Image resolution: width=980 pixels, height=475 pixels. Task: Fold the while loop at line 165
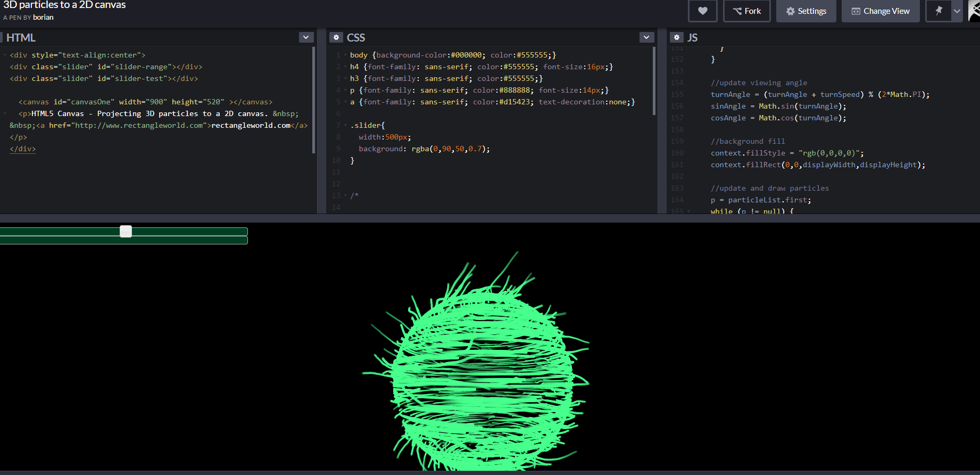[688, 211]
